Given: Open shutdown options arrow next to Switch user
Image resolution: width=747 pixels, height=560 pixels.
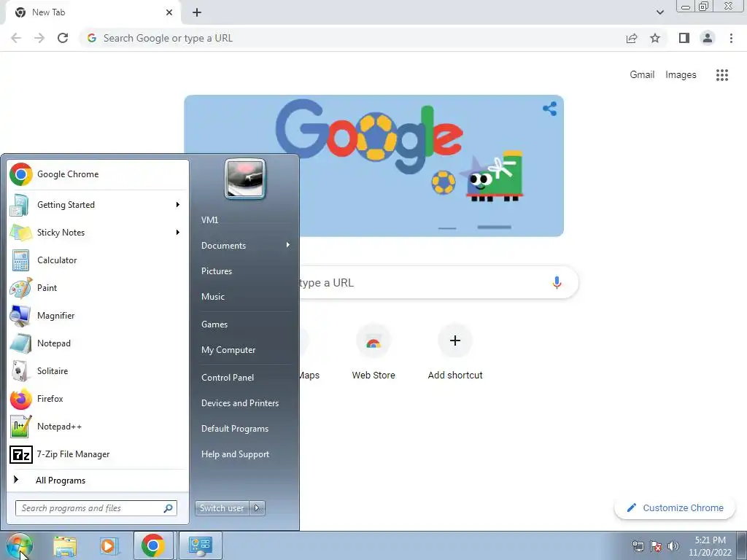Looking at the screenshot, I should point(258,508).
